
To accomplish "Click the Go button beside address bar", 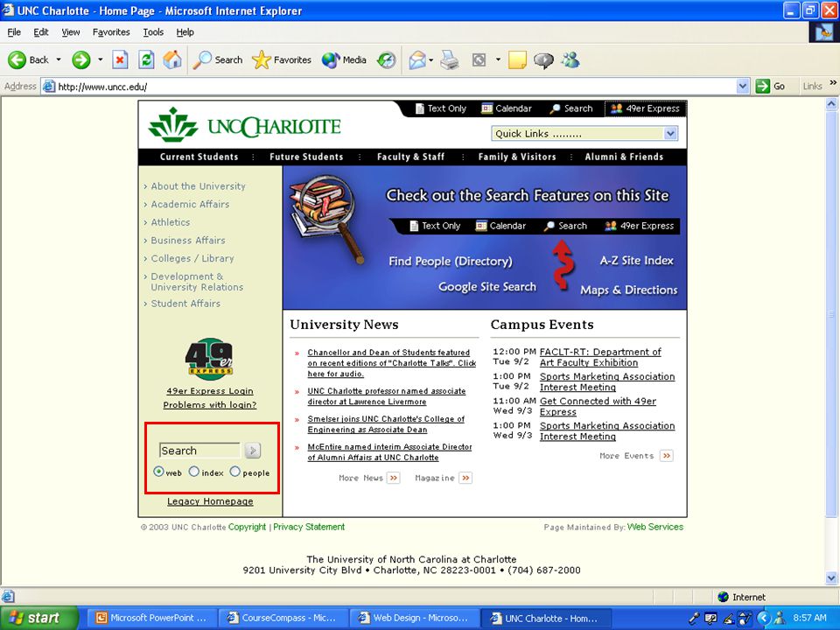I will coord(770,87).
